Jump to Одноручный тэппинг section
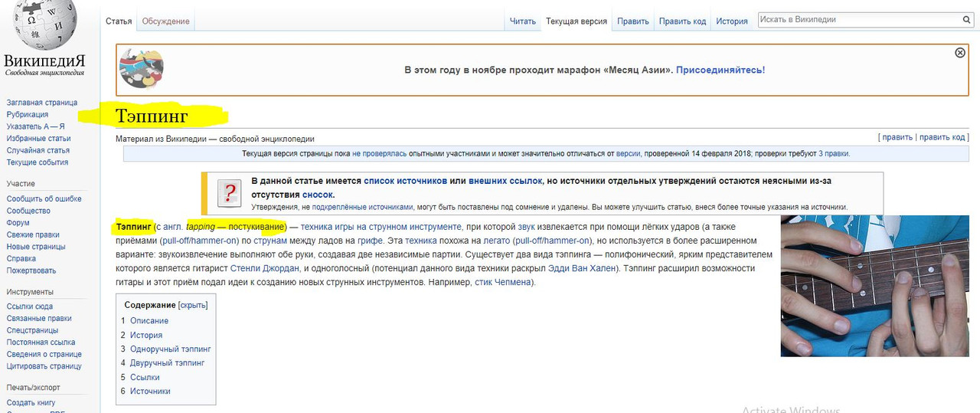 point(171,349)
